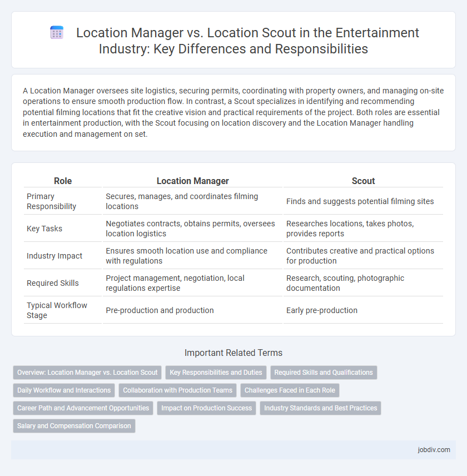The height and width of the screenshot is (476, 467).
Task: Open the Industry Standards and Best Practices tag
Action: [x=320, y=408]
